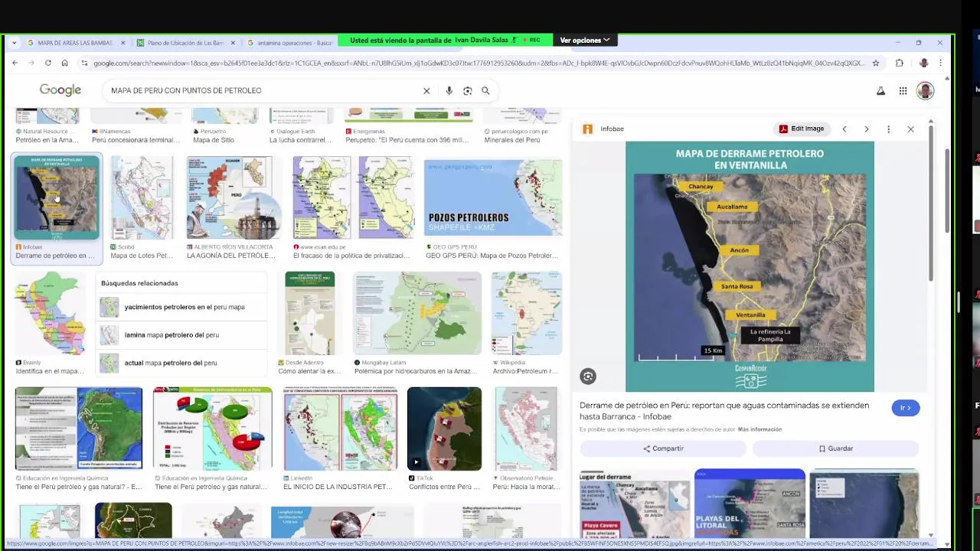Click the large Ventanilla map preview image
Viewport: 980px width, 551px height.
750,266
